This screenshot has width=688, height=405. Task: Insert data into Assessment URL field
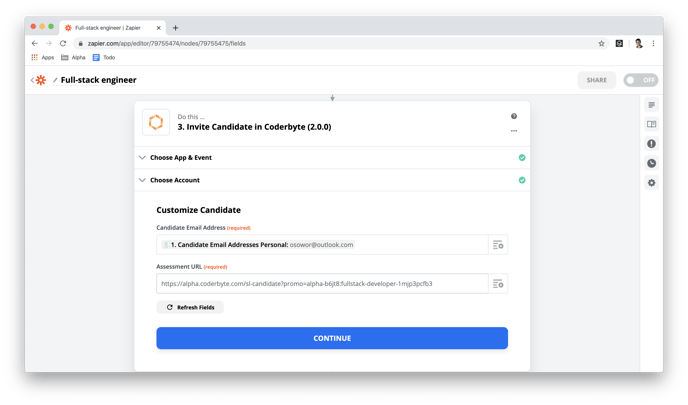(498, 284)
